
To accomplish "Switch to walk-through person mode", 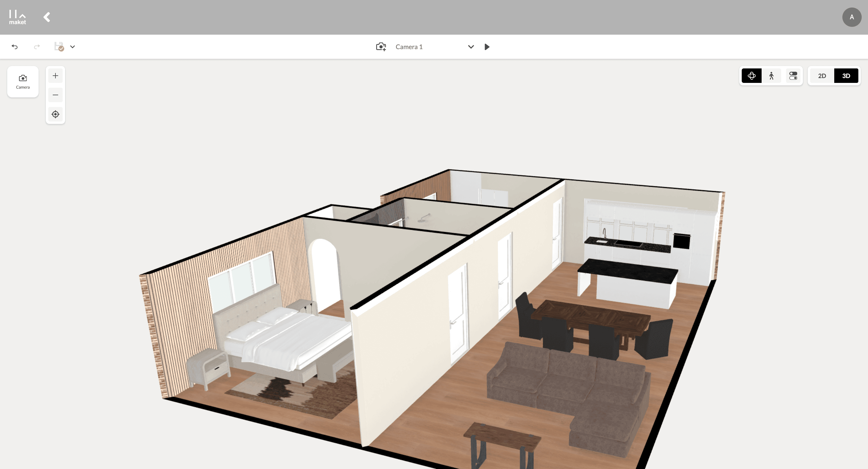I will pyautogui.click(x=772, y=76).
